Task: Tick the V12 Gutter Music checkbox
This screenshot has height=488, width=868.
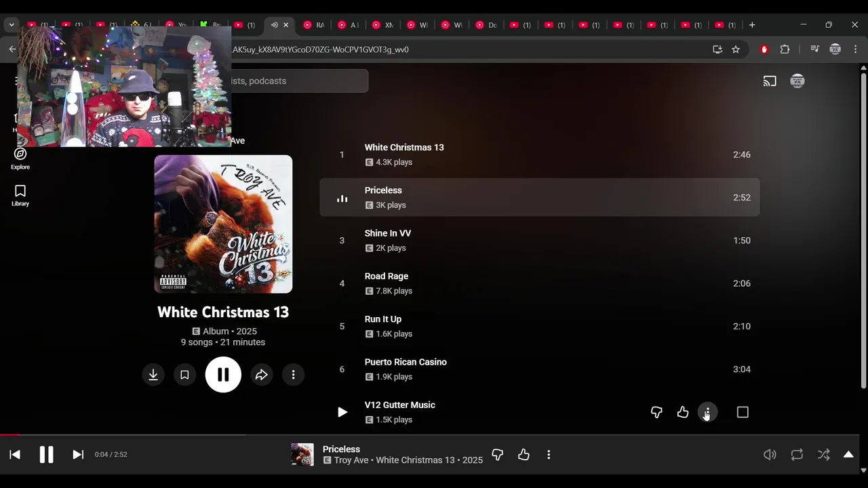Action: (743, 412)
